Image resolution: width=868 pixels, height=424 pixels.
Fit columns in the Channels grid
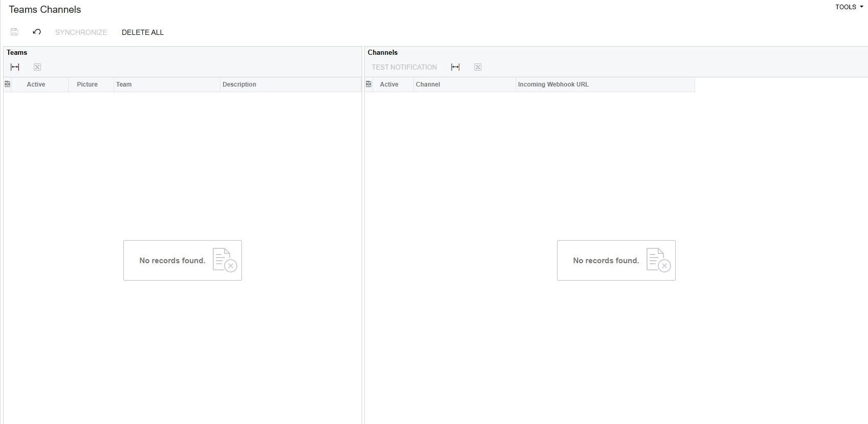(x=455, y=67)
